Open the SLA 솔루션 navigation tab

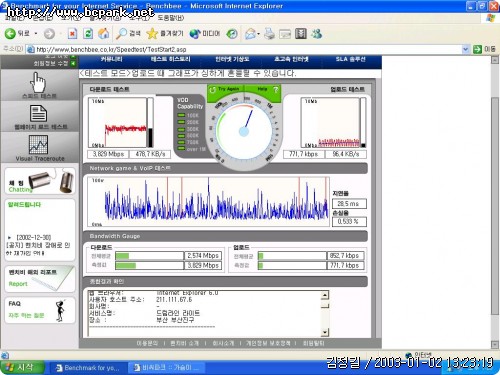(x=350, y=59)
